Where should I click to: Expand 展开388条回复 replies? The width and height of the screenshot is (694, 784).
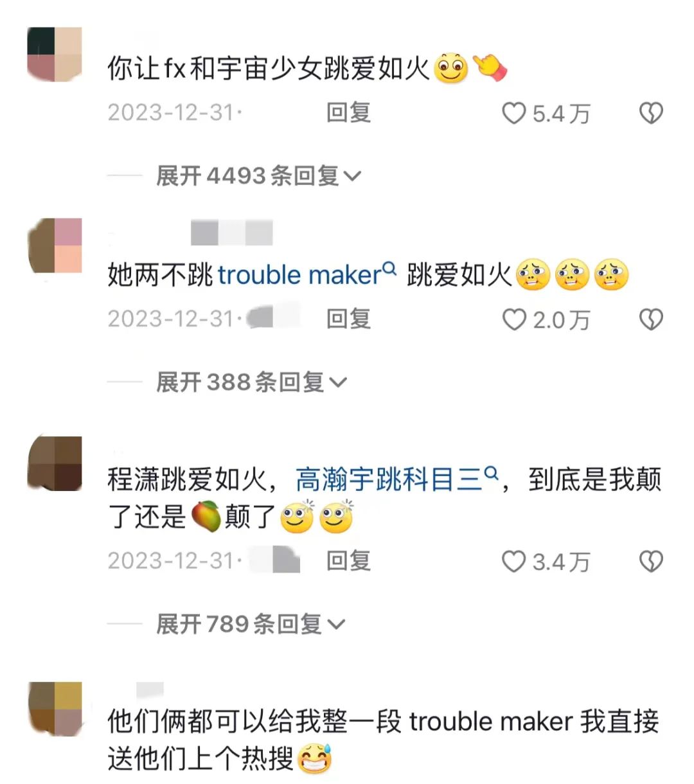pos(251,382)
